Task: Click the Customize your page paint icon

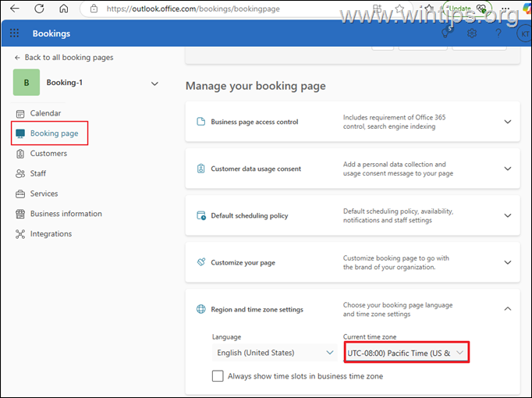Action: [201, 262]
